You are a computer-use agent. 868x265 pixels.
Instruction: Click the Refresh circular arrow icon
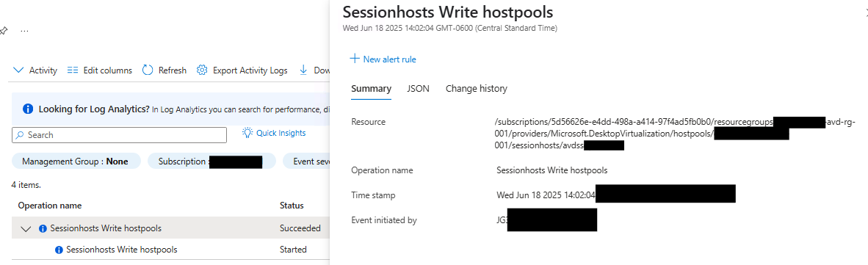coord(148,70)
